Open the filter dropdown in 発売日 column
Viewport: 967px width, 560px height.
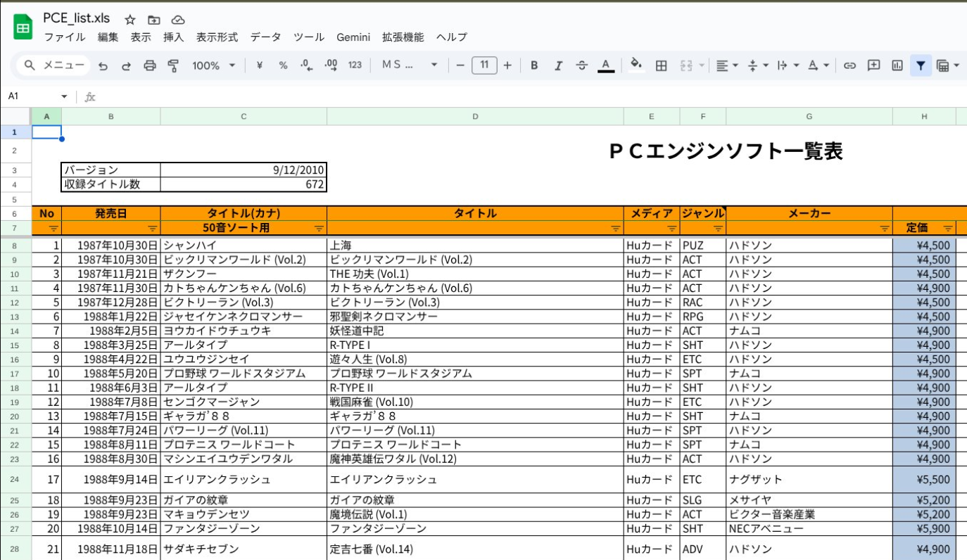153,228
